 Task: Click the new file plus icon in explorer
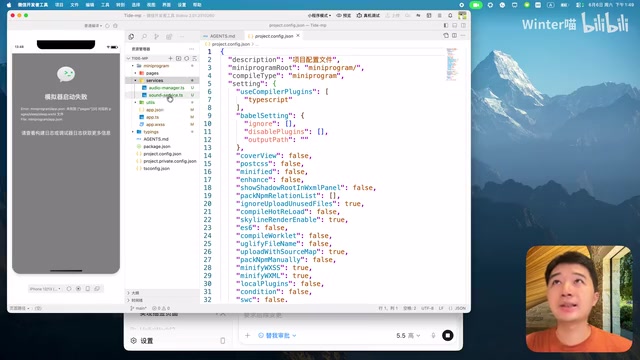point(171,58)
